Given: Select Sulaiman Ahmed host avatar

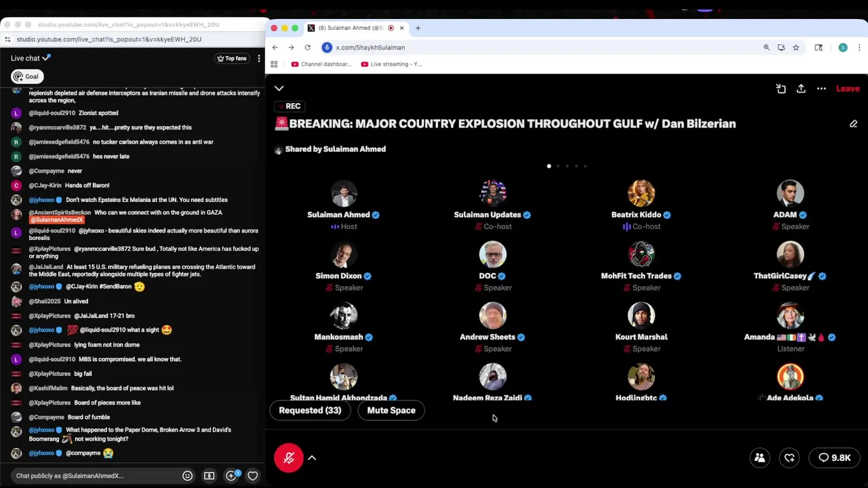Looking at the screenshot, I should 344,193.
